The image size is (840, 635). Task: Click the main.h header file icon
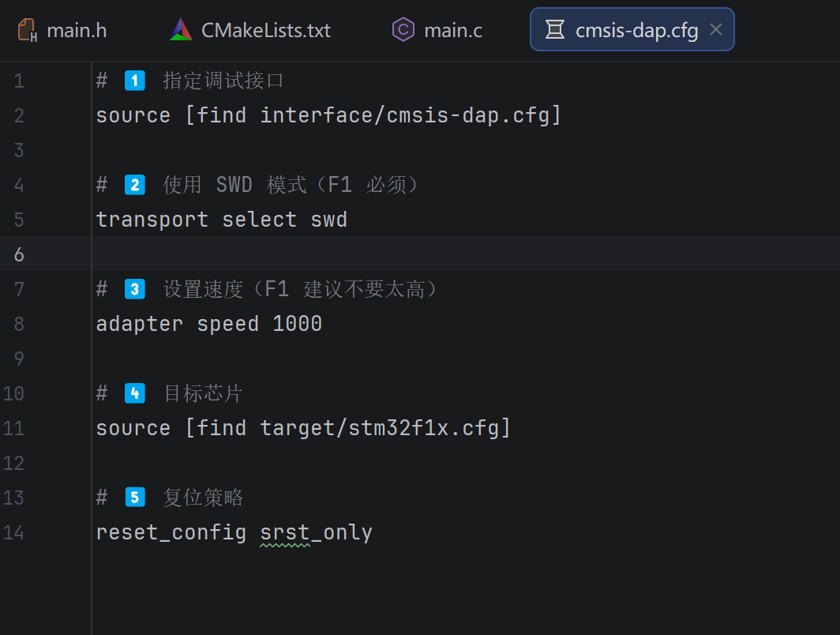tap(27, 30)
